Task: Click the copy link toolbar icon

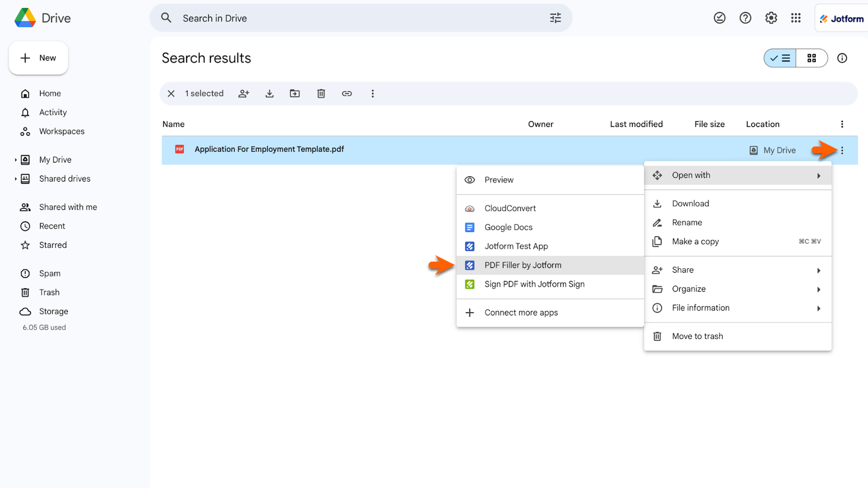Action: click(x=347, y=93)
